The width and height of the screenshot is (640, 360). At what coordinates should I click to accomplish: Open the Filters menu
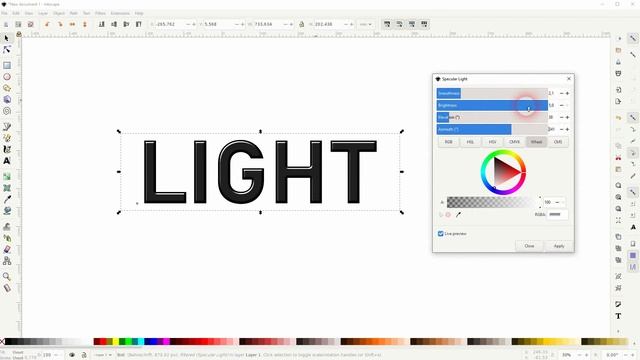click(x=100, y=13)
